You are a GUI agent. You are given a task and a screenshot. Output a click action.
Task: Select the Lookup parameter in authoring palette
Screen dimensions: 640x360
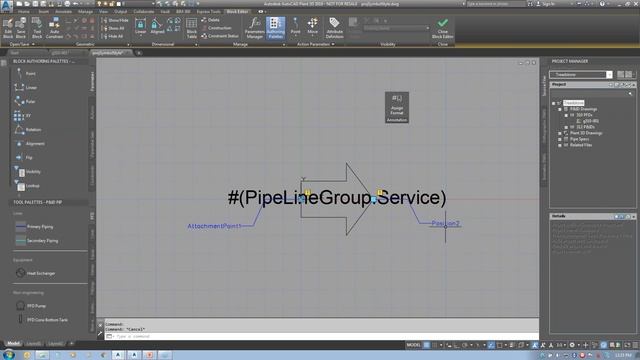click(27, 186)
